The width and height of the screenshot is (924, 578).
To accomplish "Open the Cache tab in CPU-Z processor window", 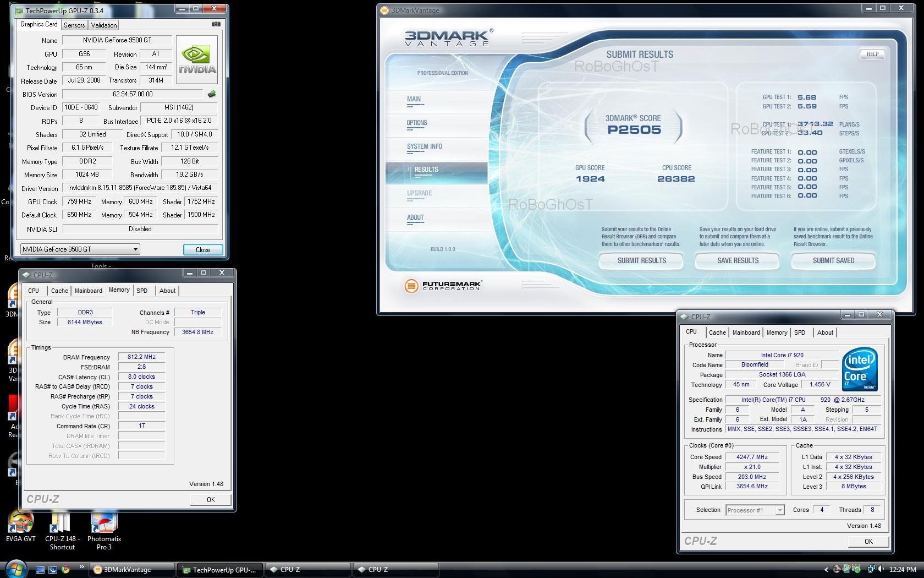I will (x=717, y=332).
